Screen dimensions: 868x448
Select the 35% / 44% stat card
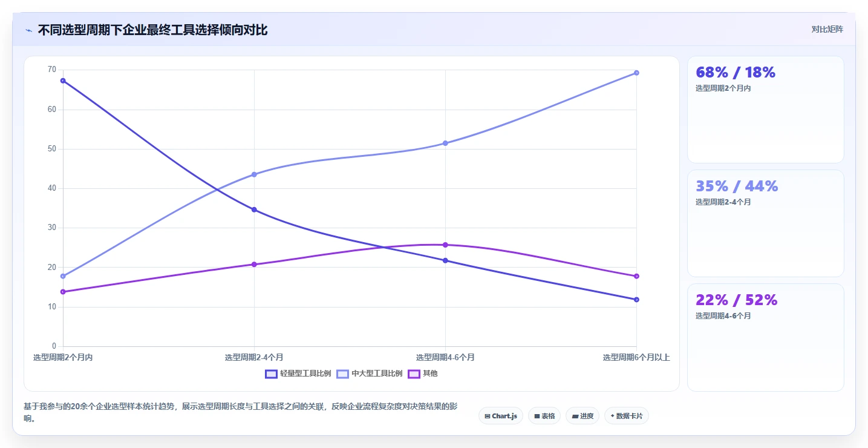click(765, 223)
